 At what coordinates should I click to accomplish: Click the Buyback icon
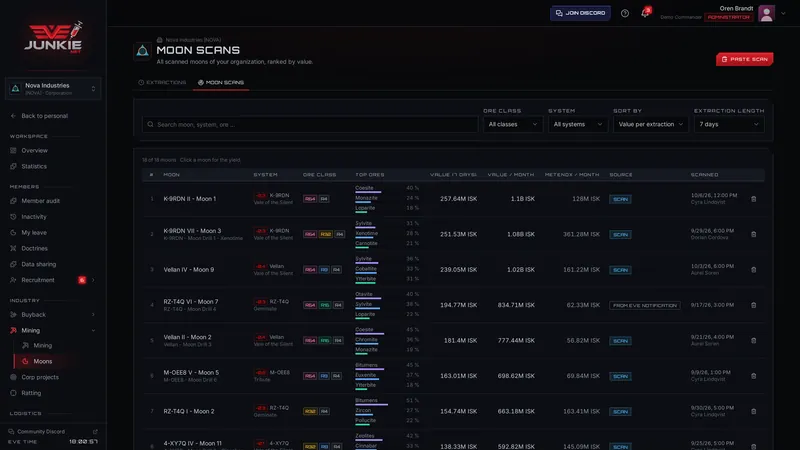(x=13, y=315)
